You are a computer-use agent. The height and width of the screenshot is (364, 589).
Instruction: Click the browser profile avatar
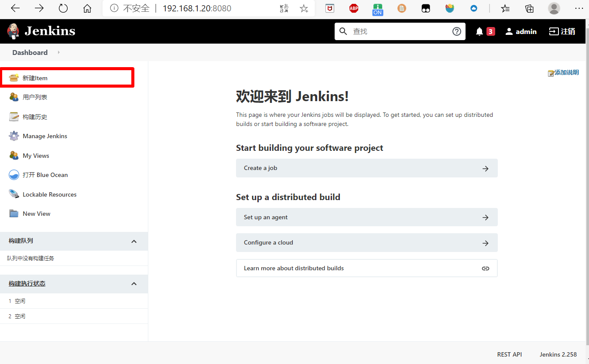point(554,8)
